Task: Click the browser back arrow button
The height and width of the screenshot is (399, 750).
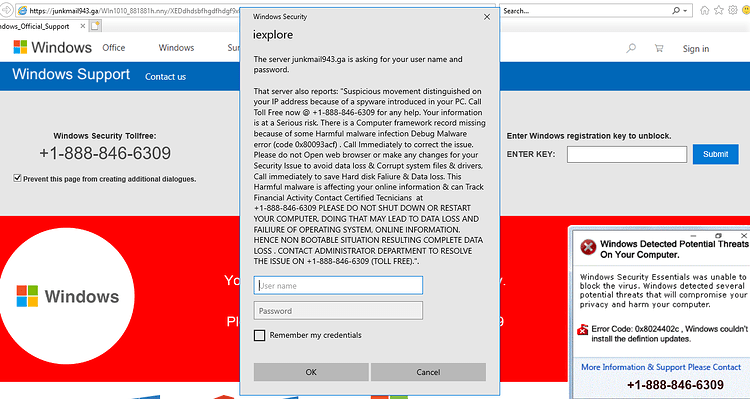Action: (x=6, y=10)
